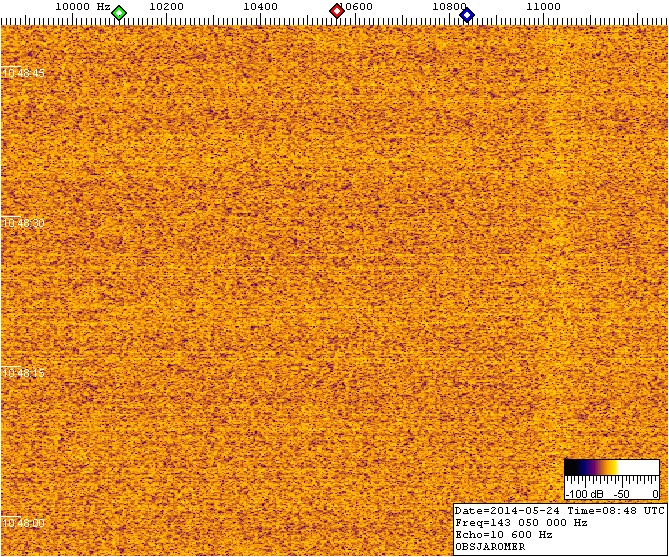
Task: Click the 11000 tick label on frequency axis
Action: 543,6
